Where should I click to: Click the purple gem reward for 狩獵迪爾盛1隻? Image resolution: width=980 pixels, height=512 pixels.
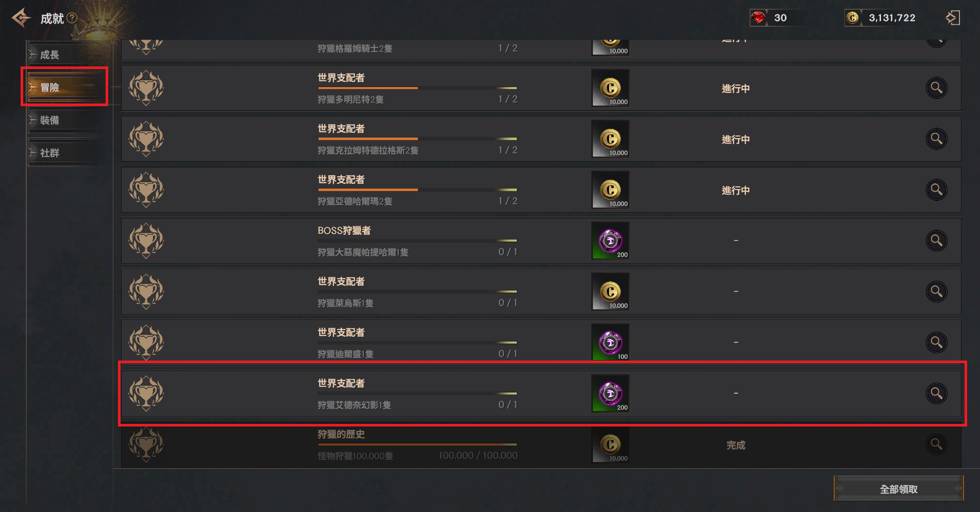(x=611, y=343)
